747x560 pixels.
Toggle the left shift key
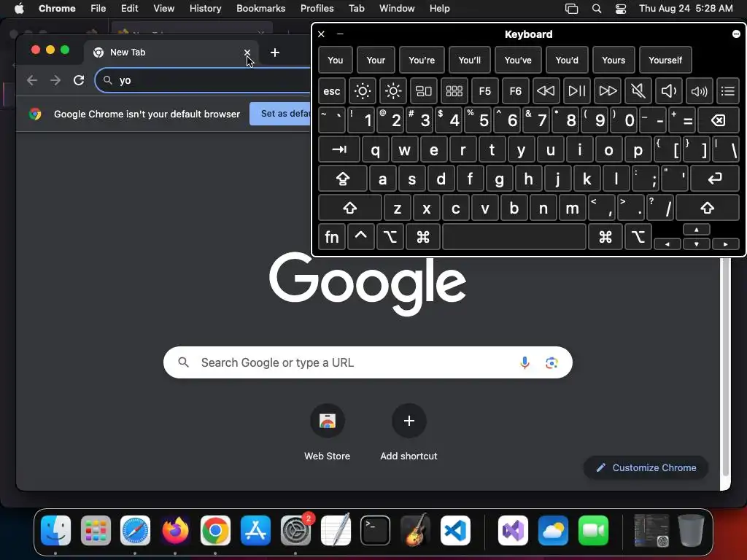click(x=350, y=208)
